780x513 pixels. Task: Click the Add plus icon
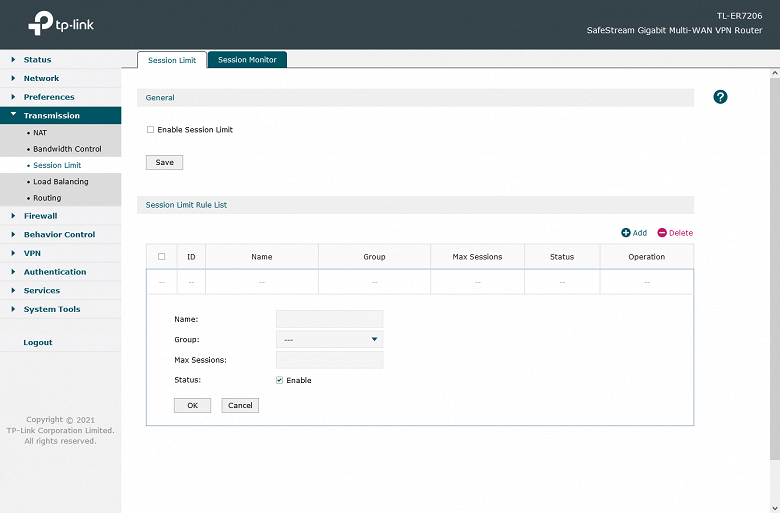[x=626, y=233]
